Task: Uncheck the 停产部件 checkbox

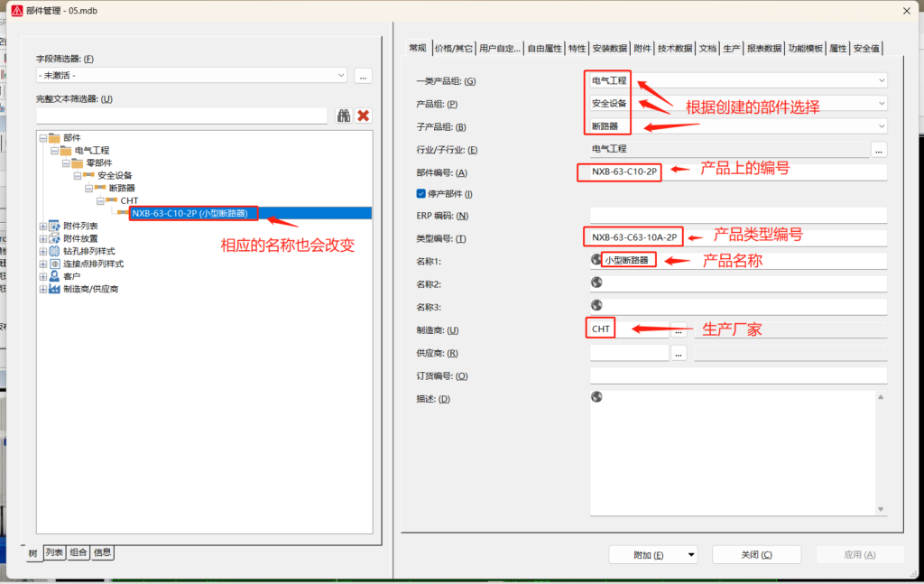Action: (420, 193)
